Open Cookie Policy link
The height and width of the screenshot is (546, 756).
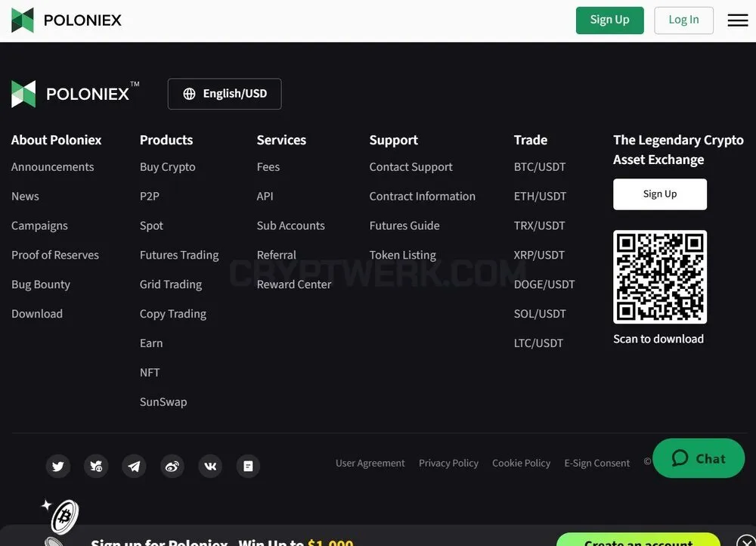521,463
